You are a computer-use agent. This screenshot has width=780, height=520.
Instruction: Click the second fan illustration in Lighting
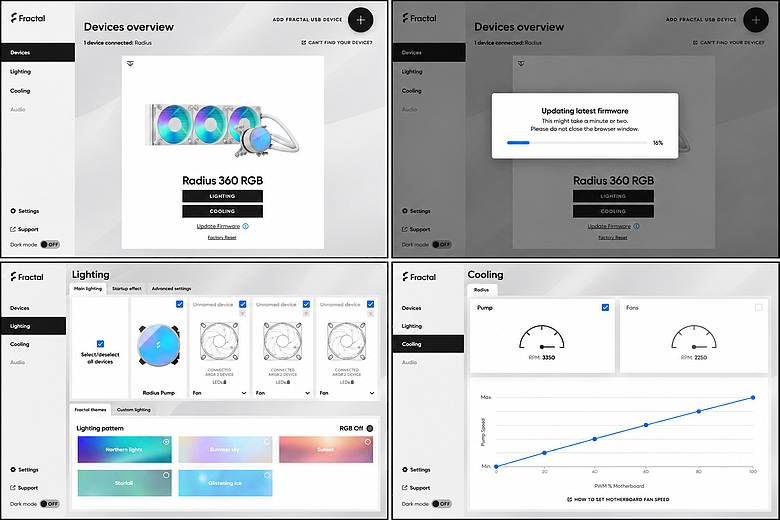pyautogui.click(x=283, y=342)
